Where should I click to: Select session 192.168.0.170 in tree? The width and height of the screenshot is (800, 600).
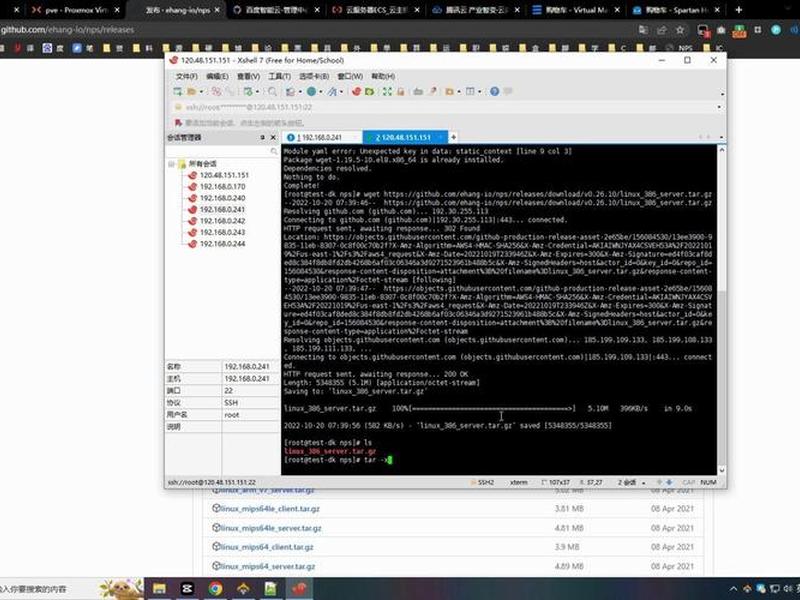coord(222,187)
